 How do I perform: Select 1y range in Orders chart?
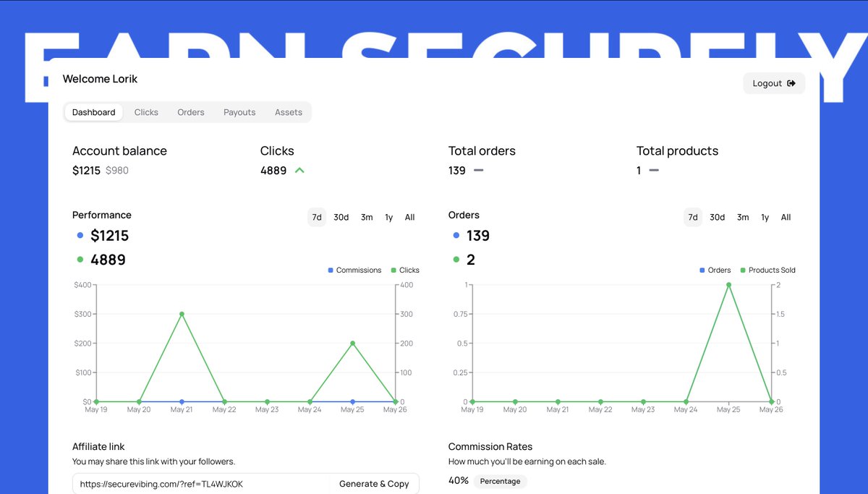click(765, 217)
